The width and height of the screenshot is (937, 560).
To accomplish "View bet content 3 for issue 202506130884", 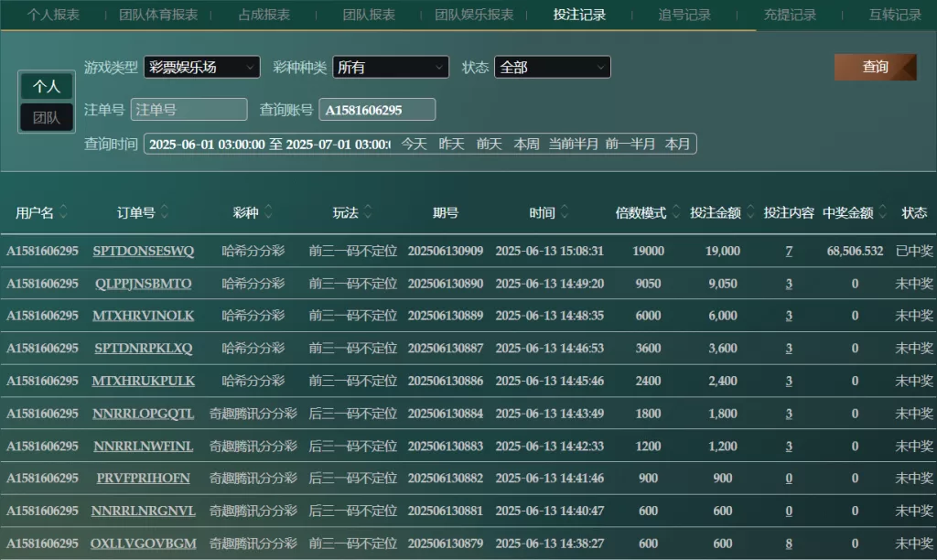I will 789,414.
